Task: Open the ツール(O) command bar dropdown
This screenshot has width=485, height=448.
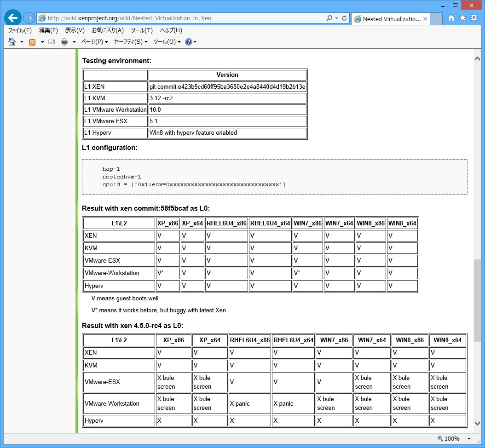Action: click(167, 42)
